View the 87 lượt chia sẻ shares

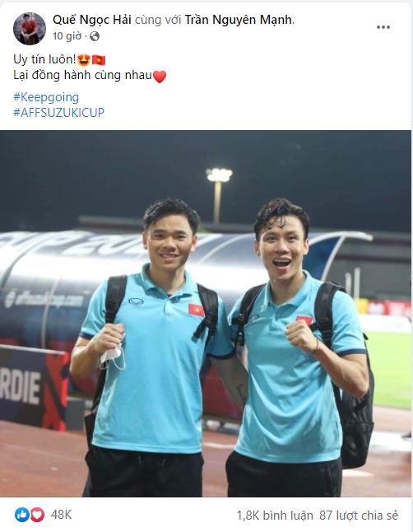click(359, 516)
